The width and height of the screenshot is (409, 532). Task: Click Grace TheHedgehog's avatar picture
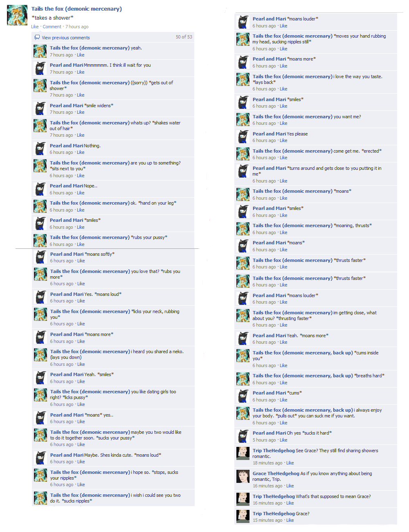point(243,477)
